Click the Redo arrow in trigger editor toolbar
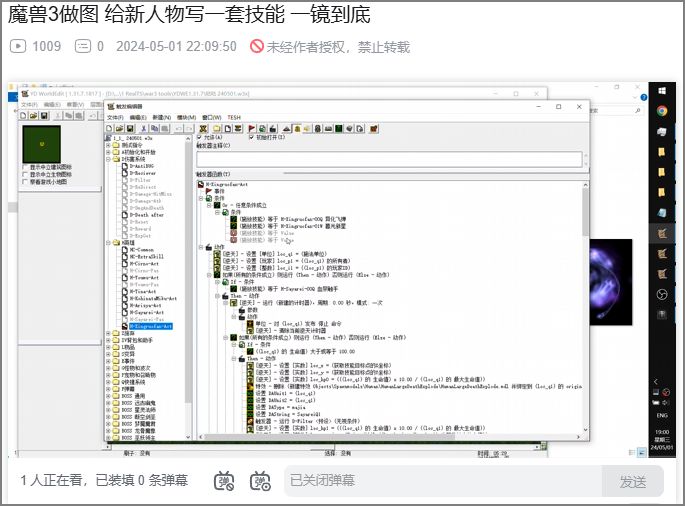The width and height of the screenshot is (685, 506). pos(189,128)
